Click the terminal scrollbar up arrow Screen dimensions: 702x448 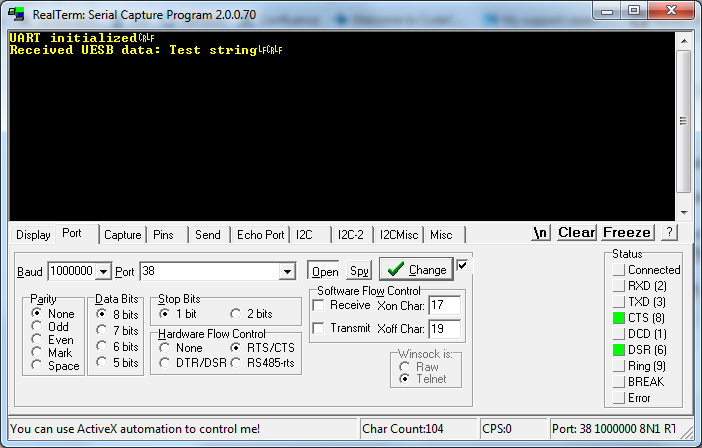[684, 41]
